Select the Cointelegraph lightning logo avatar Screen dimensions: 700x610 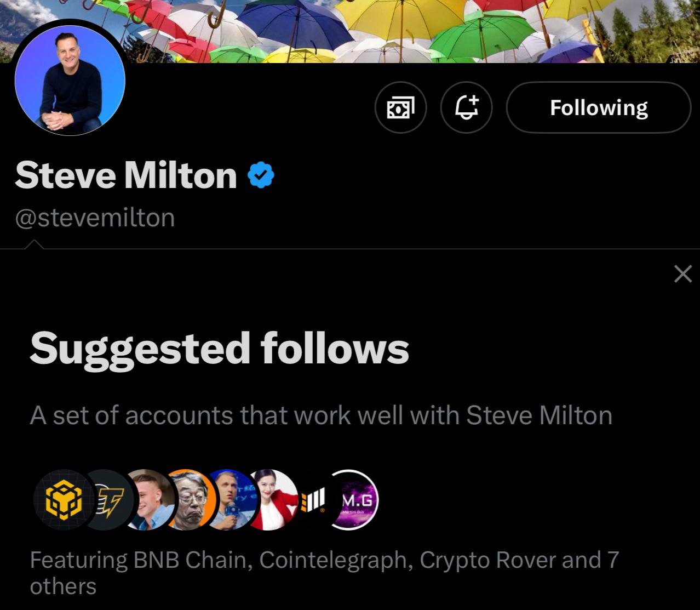coord(107,500)
